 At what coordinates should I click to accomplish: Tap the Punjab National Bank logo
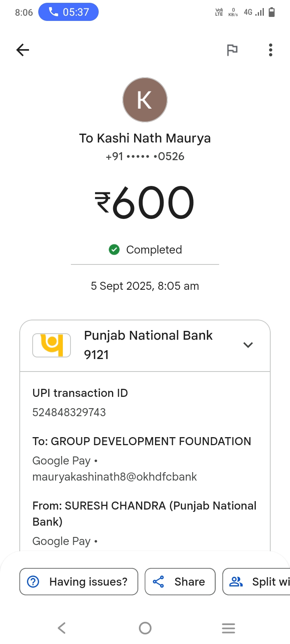pos(52,345)
